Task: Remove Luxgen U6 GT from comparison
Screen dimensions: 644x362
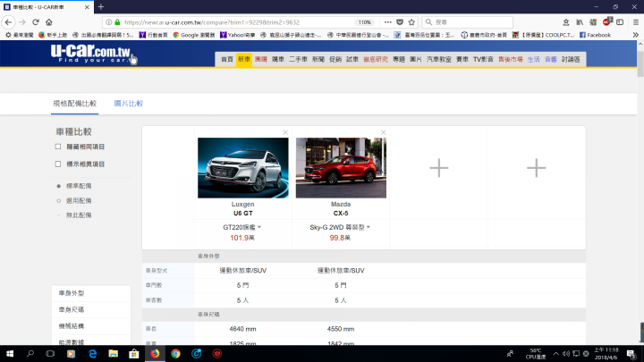Action: [x=285, y=132]
